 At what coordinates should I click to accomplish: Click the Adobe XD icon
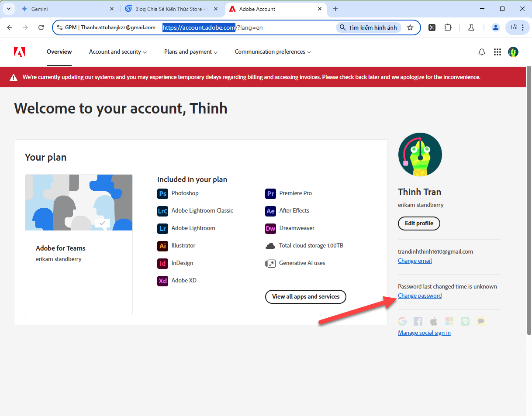coord(162,281)
